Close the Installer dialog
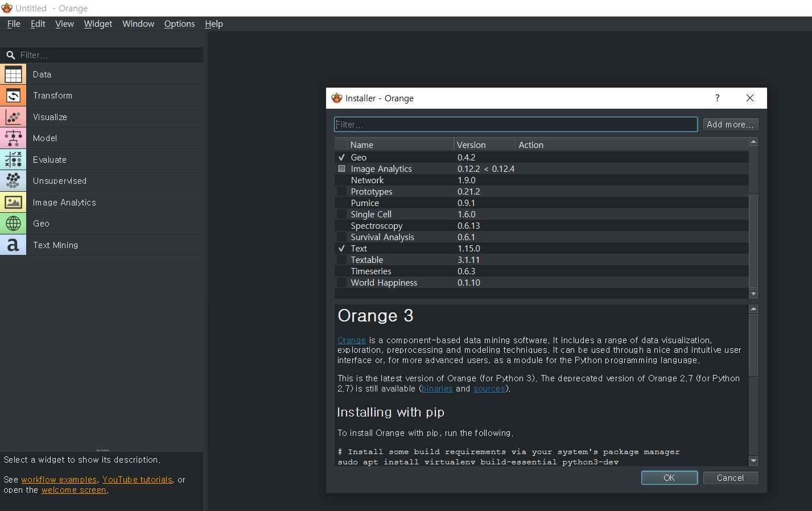This screenshot has width=812, height=511. (x=750, y=98)
